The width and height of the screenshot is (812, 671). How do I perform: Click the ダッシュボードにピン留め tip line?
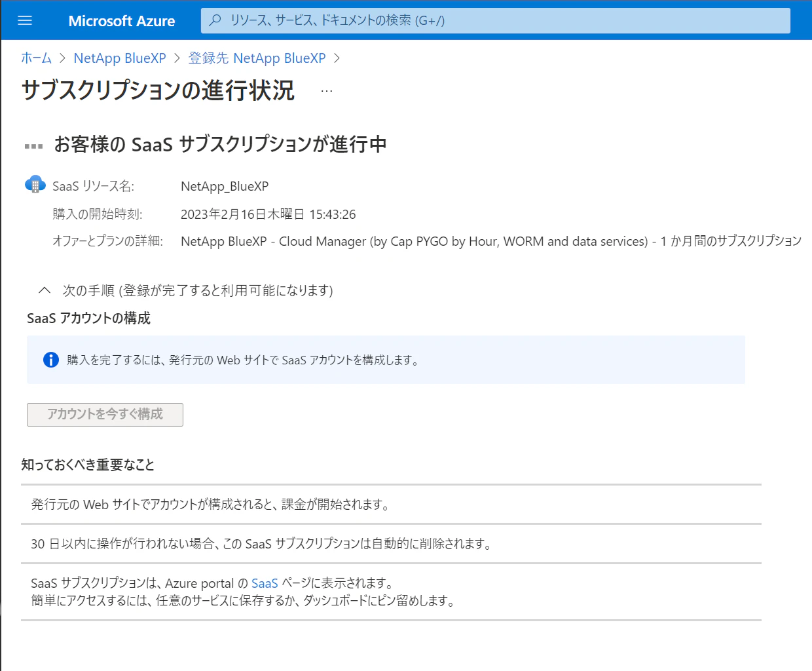point(244,601)
